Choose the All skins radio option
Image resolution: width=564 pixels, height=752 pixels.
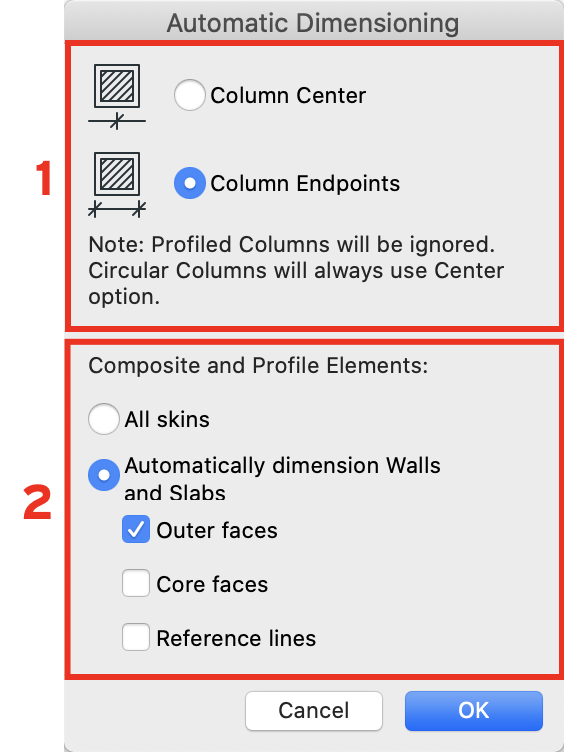pos(104,419)
